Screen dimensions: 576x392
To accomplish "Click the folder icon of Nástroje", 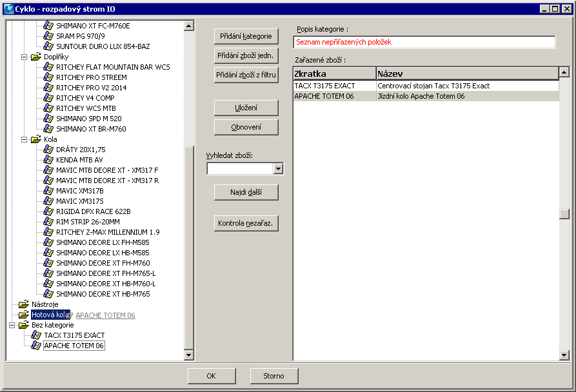I will 24,304.
